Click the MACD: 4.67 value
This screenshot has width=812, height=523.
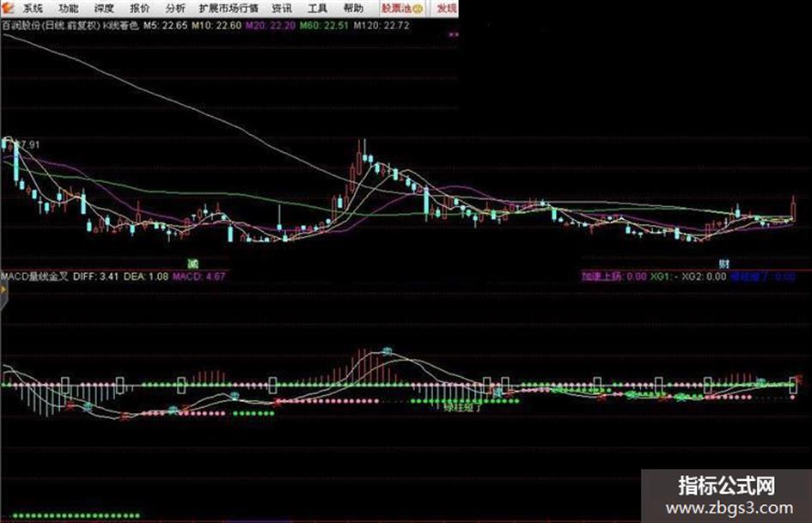(198, 277)
